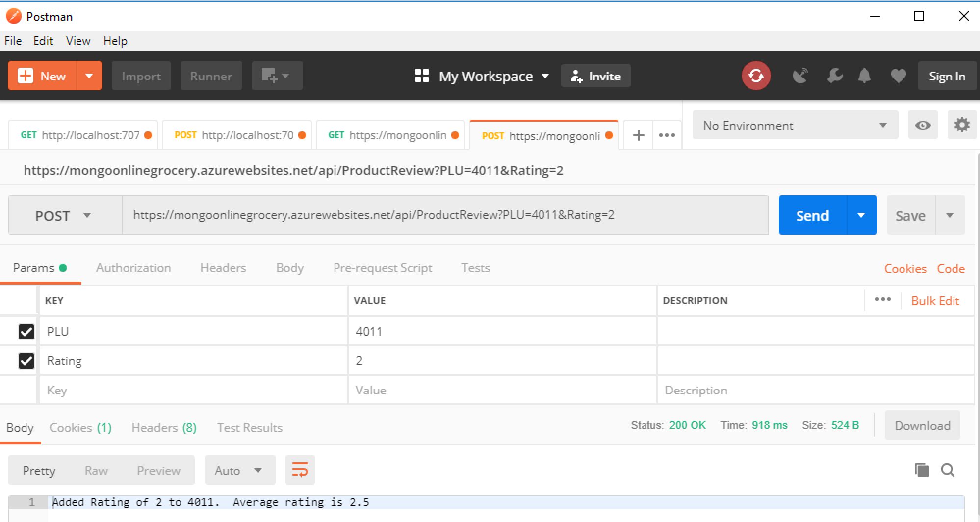
Task: Expand the No Environment selector
Action: 795,125
